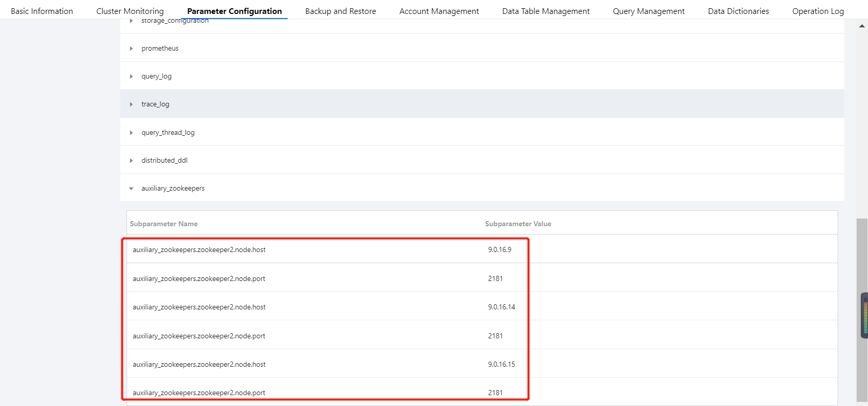
Task: Switch to the Data Table Management tab
Action: [x=546, y=11]
